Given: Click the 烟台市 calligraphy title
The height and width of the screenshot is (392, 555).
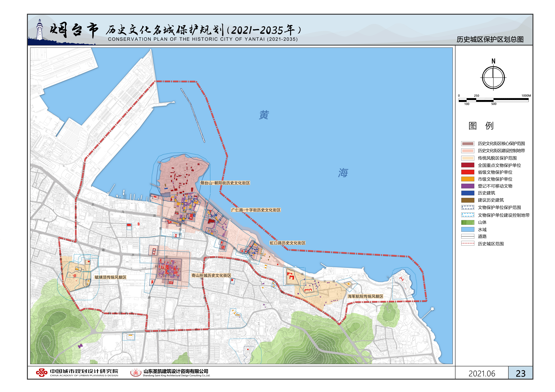Looking at the screenshot, I should coord(74,30).
